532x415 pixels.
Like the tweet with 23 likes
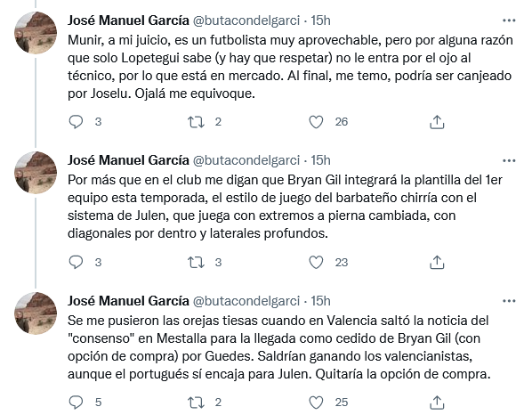click(x=316, y=262)
